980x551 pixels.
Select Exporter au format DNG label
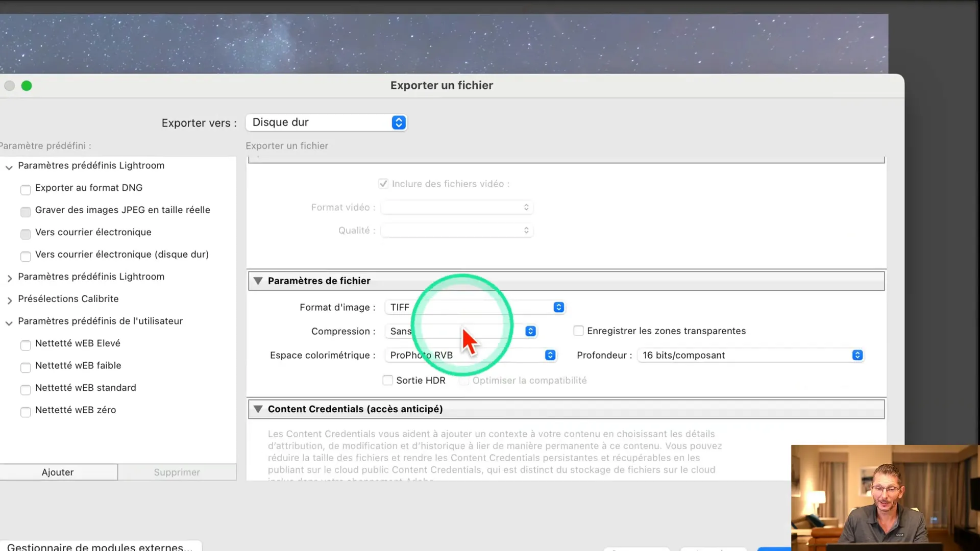[89, 188]
